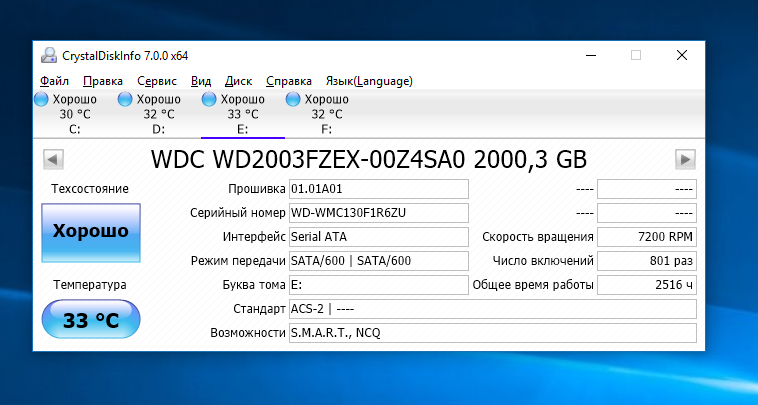This screenshot has width=758, height=405.
Task: Open the Язык(Language) menu
Action: (x=369, y=81)
